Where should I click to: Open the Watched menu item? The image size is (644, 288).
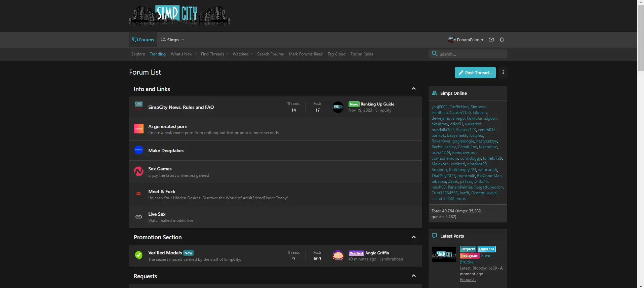(241, 54)
